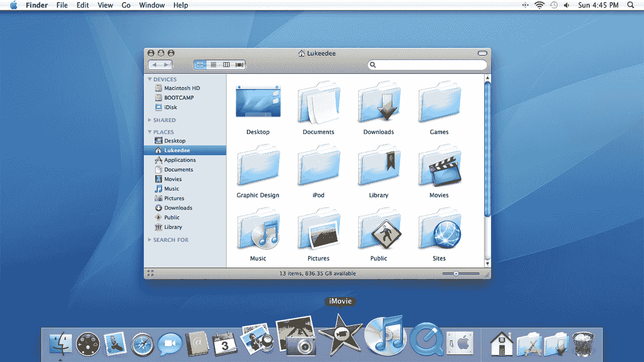The width and height of the screenshot is (644, 362).
Task: Collapse the DEVICES sidebar section
Action: click(x=150, y=79)
